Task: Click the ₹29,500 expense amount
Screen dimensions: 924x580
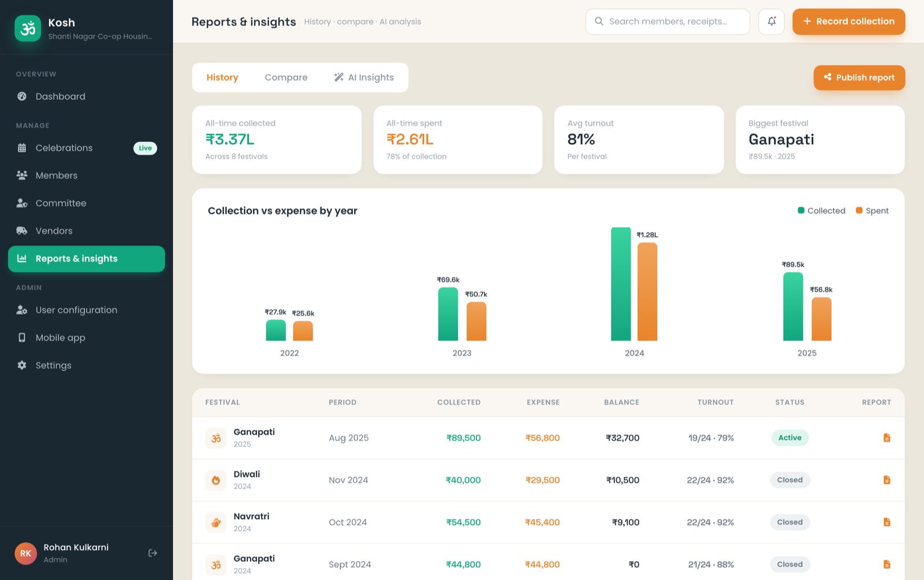Action: click(542, 480)
